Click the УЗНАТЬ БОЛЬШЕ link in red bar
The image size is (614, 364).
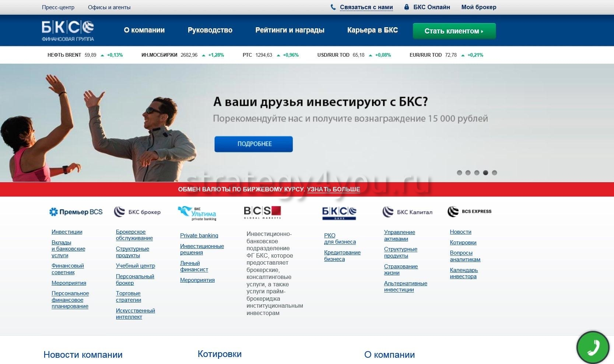click(333, 189)
